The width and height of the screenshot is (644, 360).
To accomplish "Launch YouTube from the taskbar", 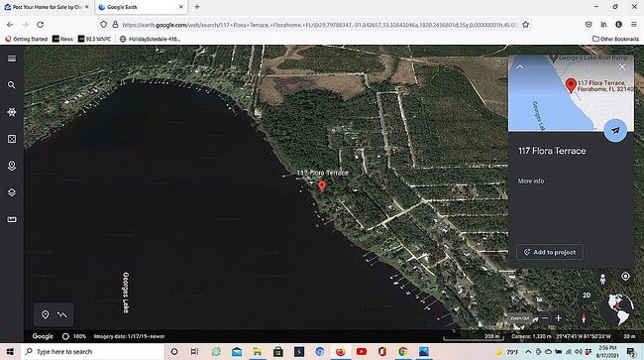I will click(x=362, y=352).
